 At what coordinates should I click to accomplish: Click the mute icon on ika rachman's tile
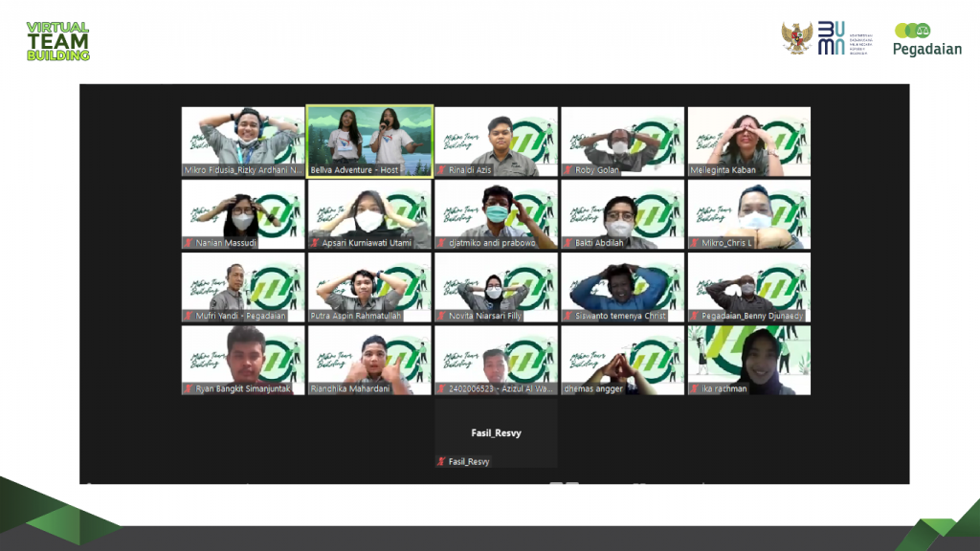[x=696, y=390]
